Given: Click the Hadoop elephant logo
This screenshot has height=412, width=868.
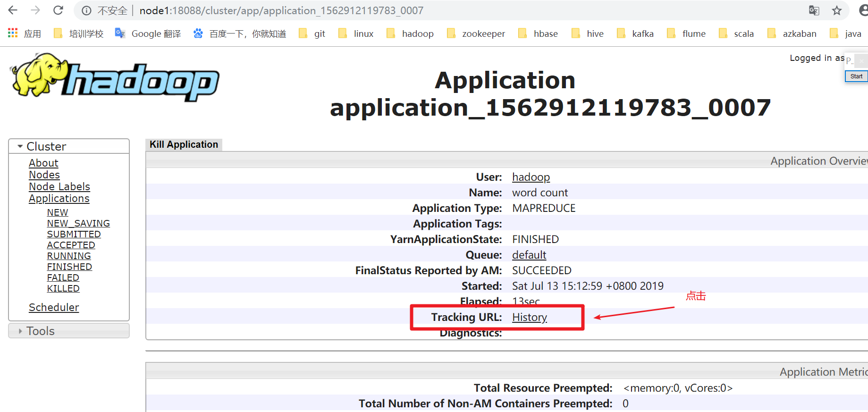Looking at the screenshot, I should point(115,76).
